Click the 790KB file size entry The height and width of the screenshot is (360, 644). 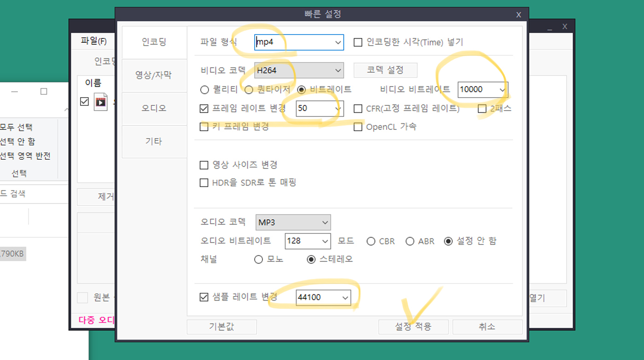pos(13,254)
